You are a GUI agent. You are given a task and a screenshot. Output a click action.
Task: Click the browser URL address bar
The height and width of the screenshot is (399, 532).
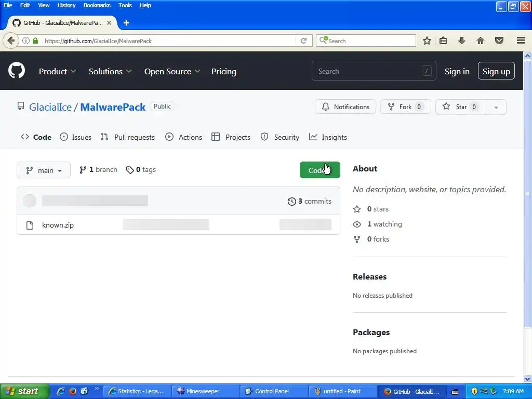click(x=170, y=41)
